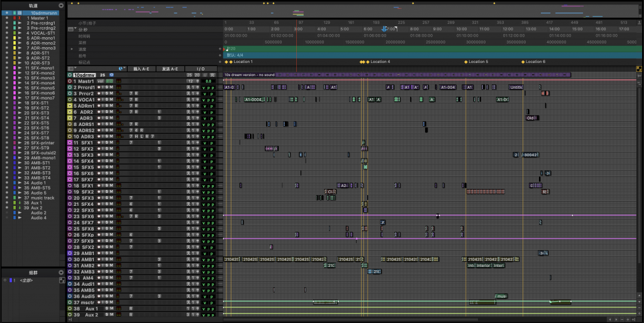The width and height of the screenshot is (644, 323).
Task: Click the 完 button on 10sdrmv track I/O
Action: tap(213, 75)
